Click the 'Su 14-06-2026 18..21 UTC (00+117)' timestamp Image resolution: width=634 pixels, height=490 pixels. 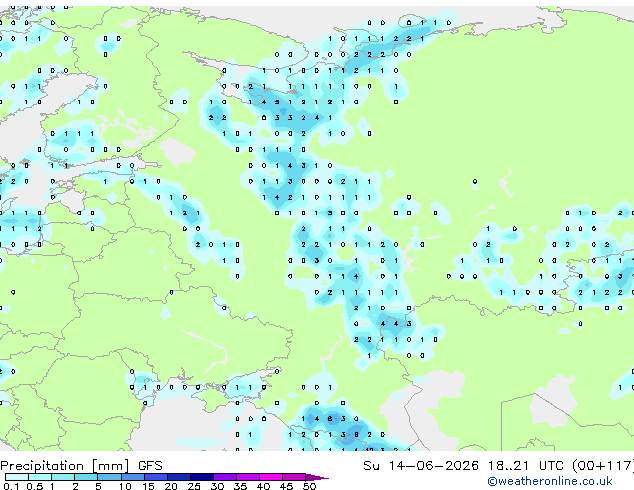click(x=498, y=466)
